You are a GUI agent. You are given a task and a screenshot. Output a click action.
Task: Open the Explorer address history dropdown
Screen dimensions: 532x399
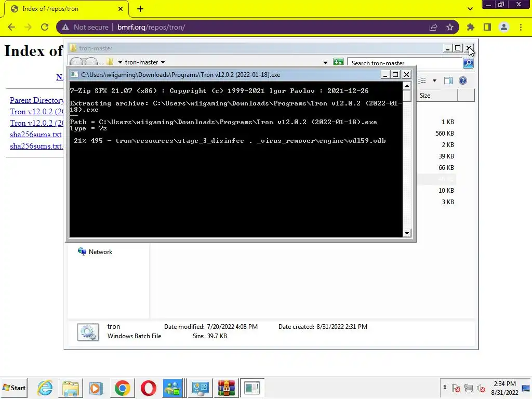click(x=325, y=63)
